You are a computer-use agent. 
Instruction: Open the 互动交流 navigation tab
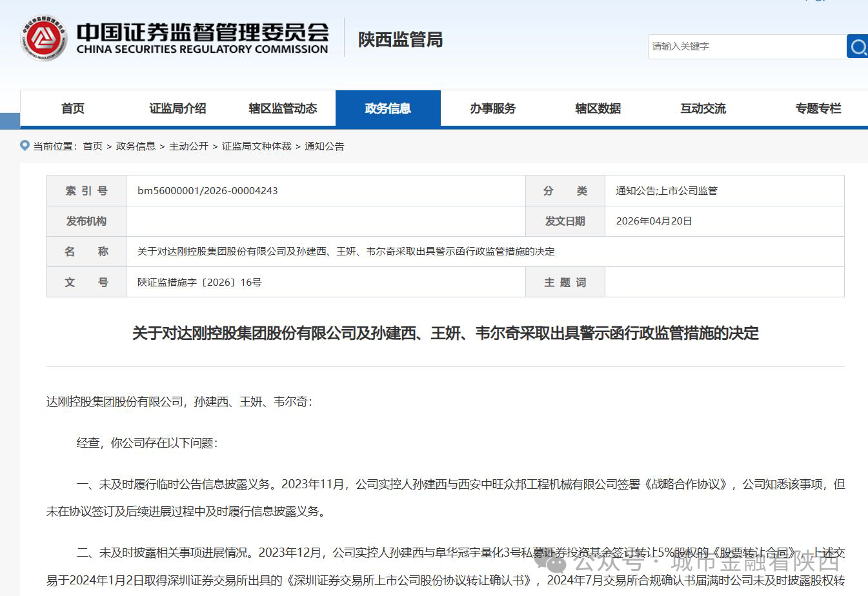[x=703, y=108]
